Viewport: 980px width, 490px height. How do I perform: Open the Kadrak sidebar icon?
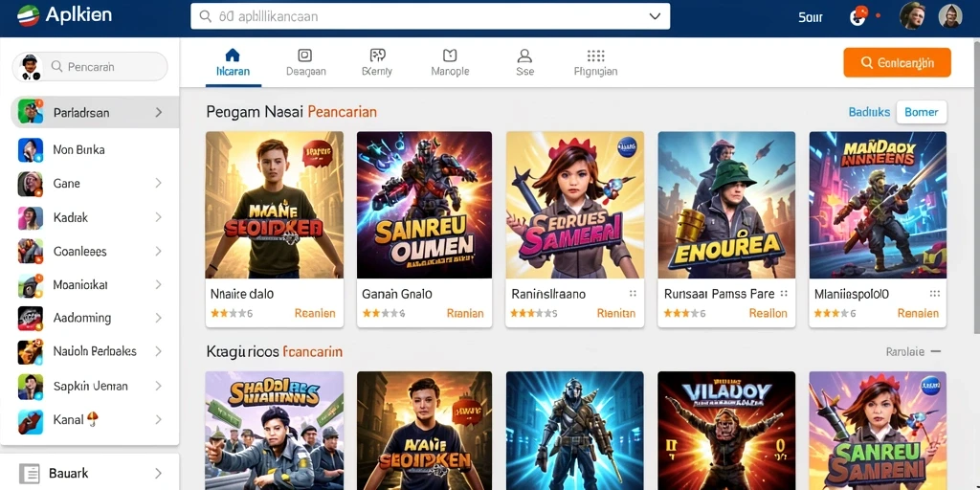pyautogui.click(x=30, y=217)
